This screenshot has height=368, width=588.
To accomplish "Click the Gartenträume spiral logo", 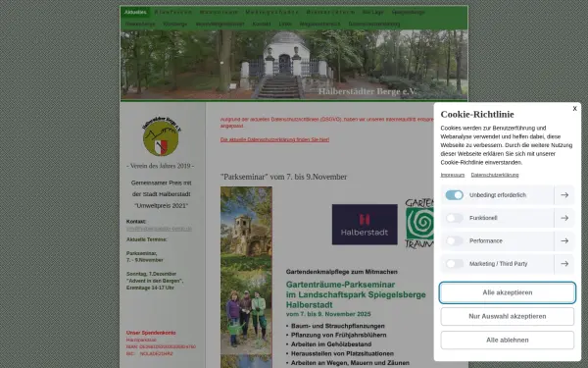I will 419,224.
